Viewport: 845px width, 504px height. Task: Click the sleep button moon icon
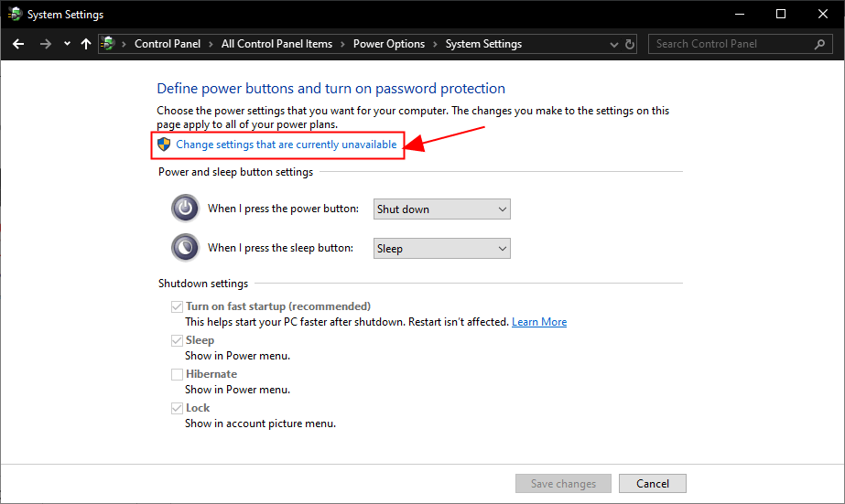click(185, 248)
